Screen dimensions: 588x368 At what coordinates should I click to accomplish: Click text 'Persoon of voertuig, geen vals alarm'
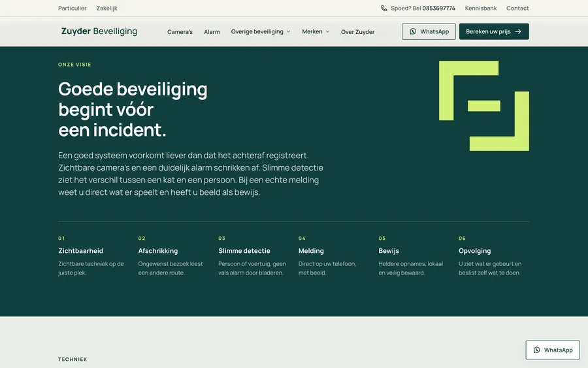pos(252,268)
